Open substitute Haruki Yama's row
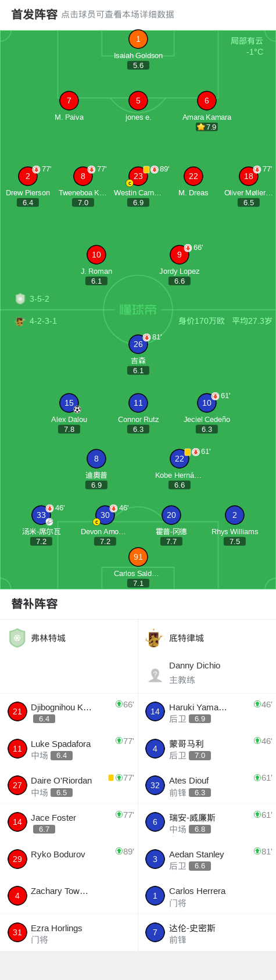 tap(207, 712)
